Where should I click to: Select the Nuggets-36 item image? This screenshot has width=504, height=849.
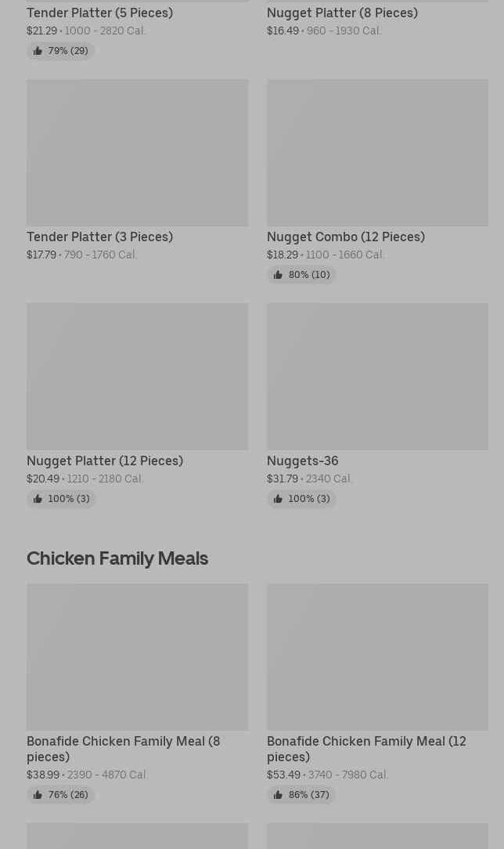coord(377,377)
